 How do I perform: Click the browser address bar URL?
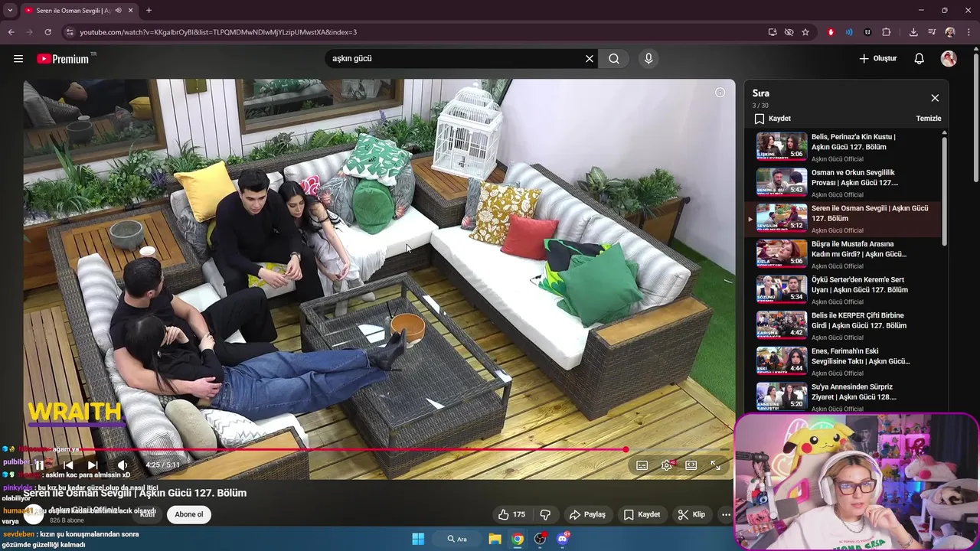point(218,32)
